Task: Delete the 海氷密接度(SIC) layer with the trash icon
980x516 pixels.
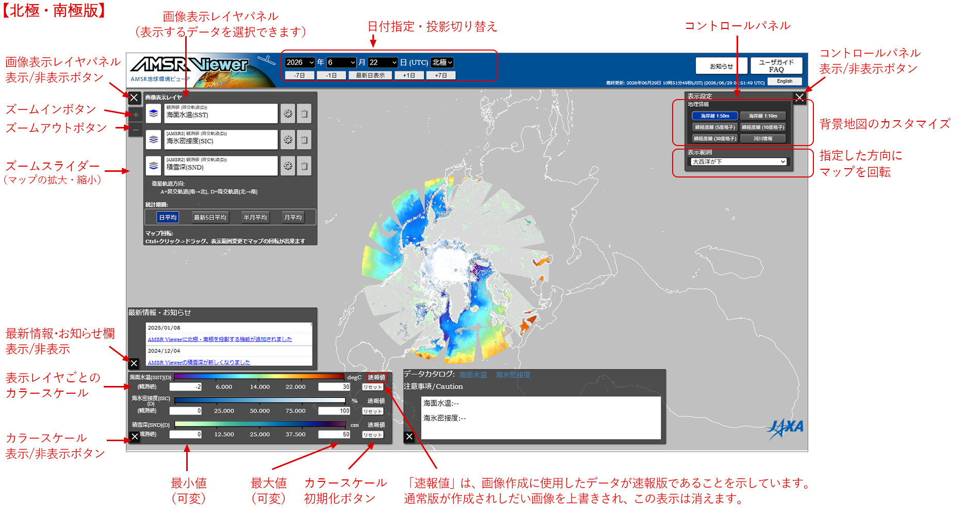Action: point(304,139)
